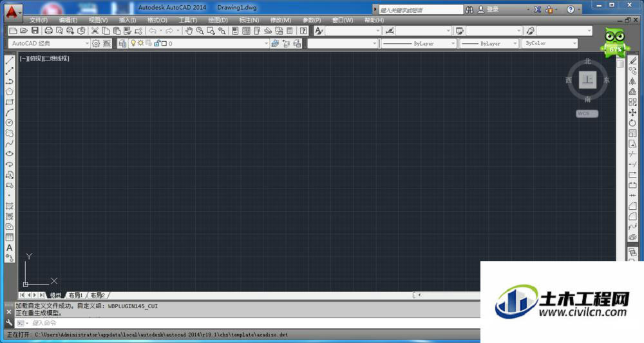The width and height of the screenshot is (644, 343).
Task: Click the 俯视 view control label
Action: [x=35, y=59]
